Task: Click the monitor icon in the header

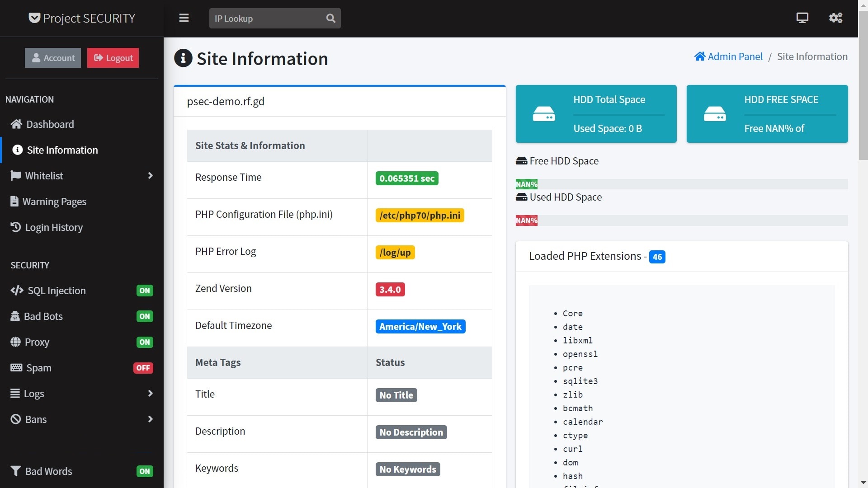Action: pos(802,18)
